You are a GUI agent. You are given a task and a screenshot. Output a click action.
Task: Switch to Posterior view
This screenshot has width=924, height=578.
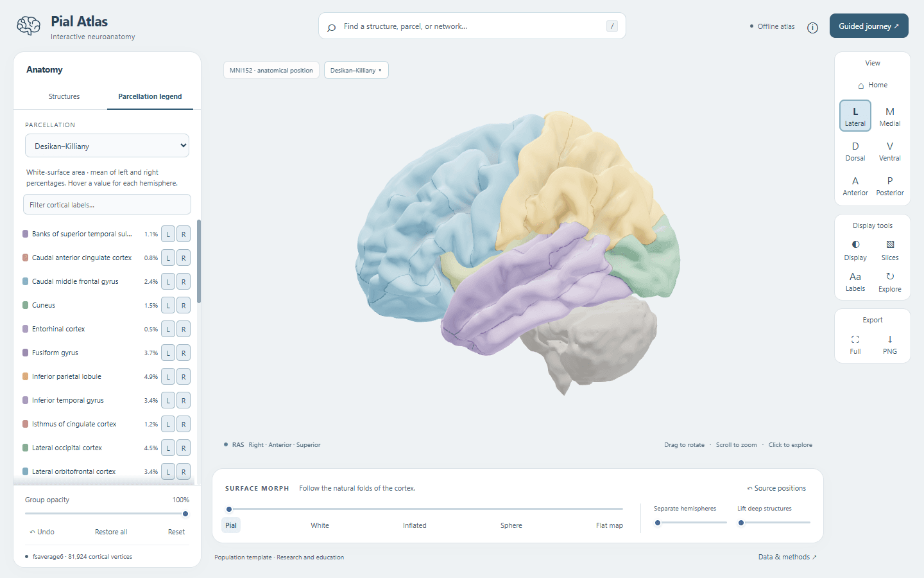click(890, 185)
